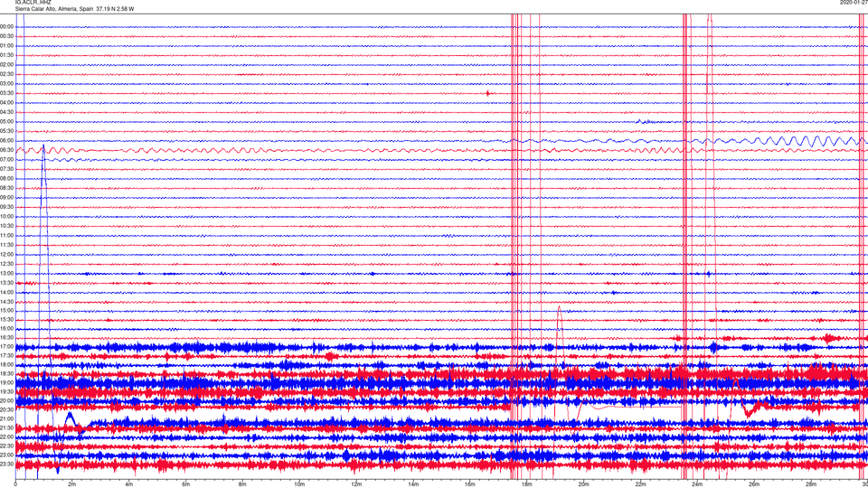The image size is (868, 488).
Task: Select the '14m' axis tick label
Action: [x=413, y=484]
